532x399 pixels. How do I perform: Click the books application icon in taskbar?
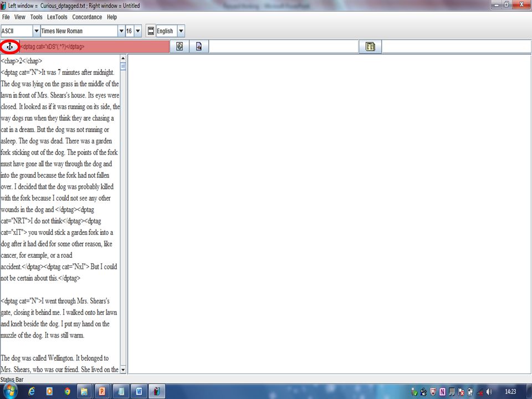tap(157, 392)
